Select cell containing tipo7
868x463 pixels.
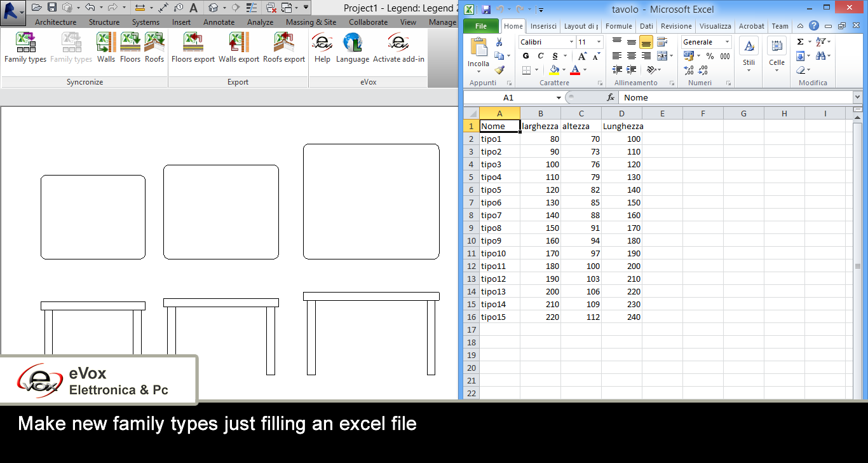click(x=499, y=215)
